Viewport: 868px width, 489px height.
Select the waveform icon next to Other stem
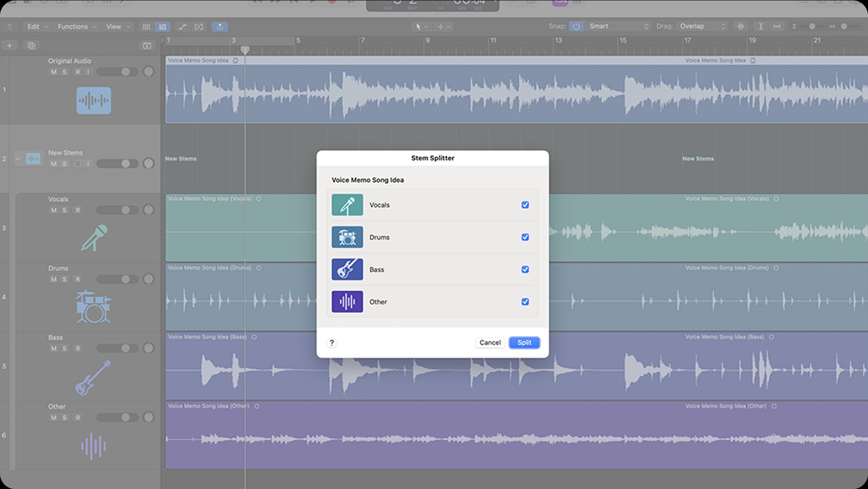click(347, 302)
